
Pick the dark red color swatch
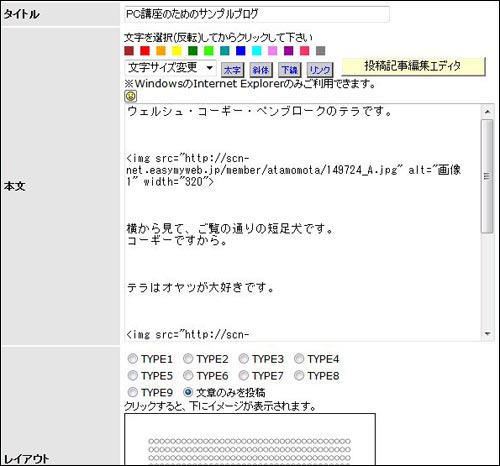tap(129, 51)
